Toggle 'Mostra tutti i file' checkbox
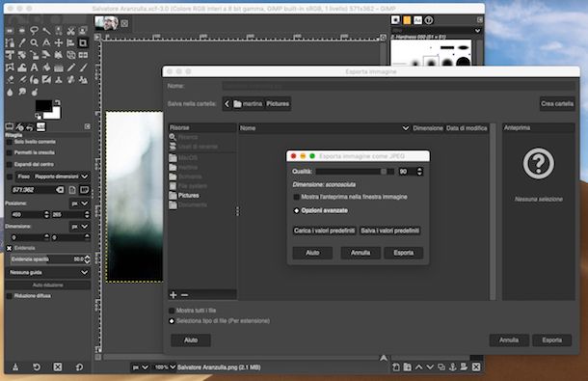Screen dimensions: 588x381 pyautogui.click(x=172, y=311)
